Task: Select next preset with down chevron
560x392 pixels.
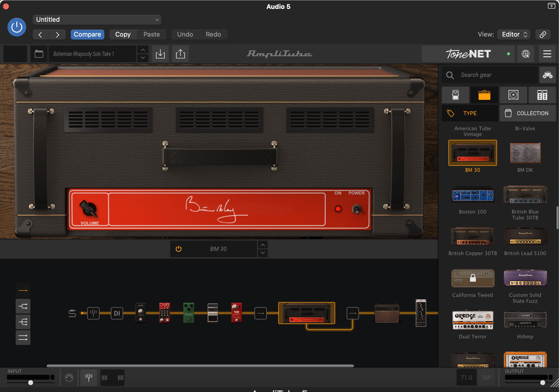Action: [x=143, y=58]
